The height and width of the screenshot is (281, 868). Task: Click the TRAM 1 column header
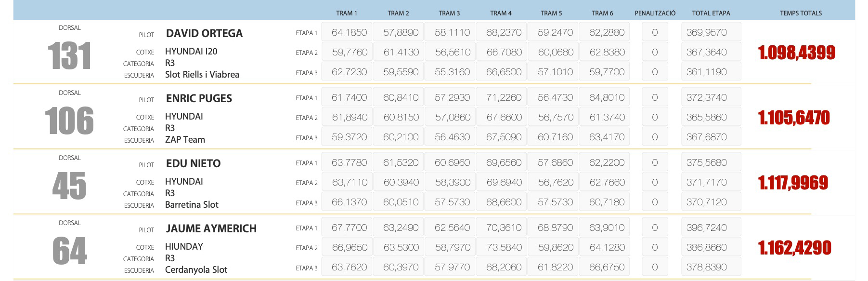tap(347, 13)
